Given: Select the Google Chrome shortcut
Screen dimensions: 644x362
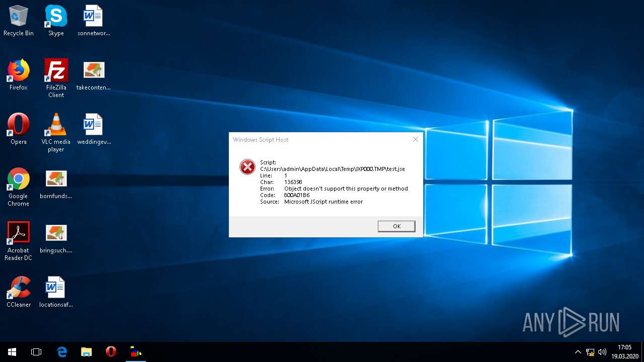Looking at the screenshot, I should 19,187.
